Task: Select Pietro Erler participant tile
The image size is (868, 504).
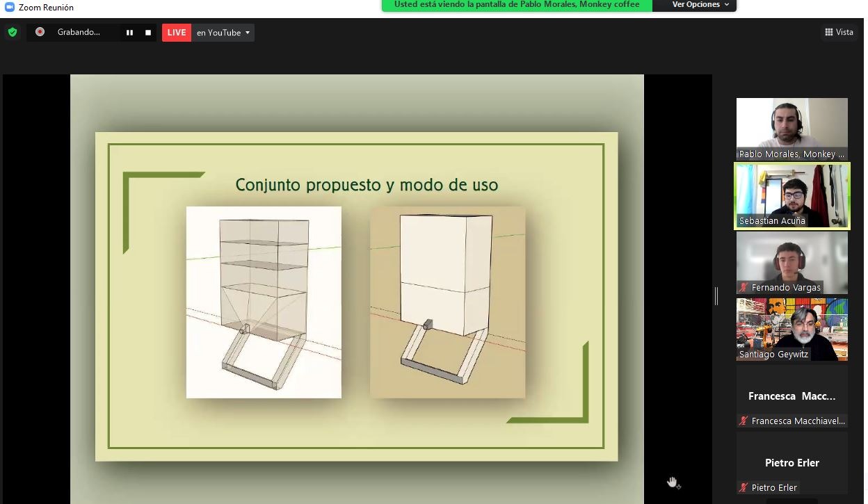Action: point(791,462)
